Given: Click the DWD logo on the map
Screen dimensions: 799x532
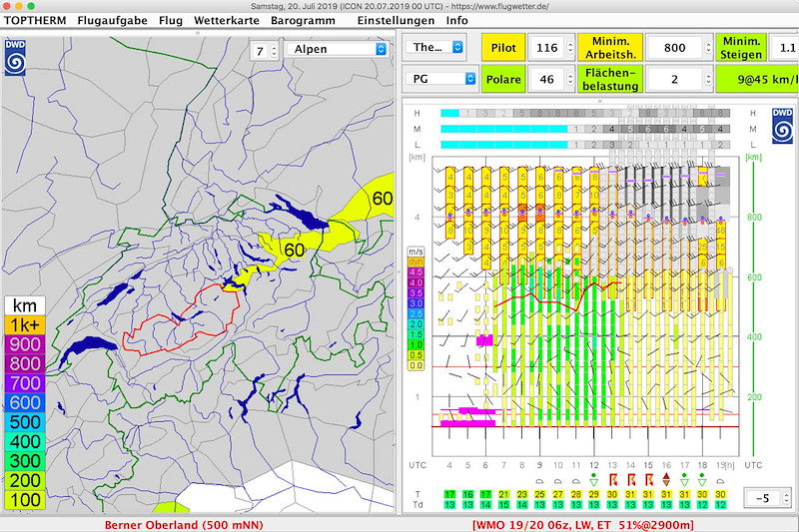Looking at the screenshot, I should pyautogui.click(x=15, y=57).
